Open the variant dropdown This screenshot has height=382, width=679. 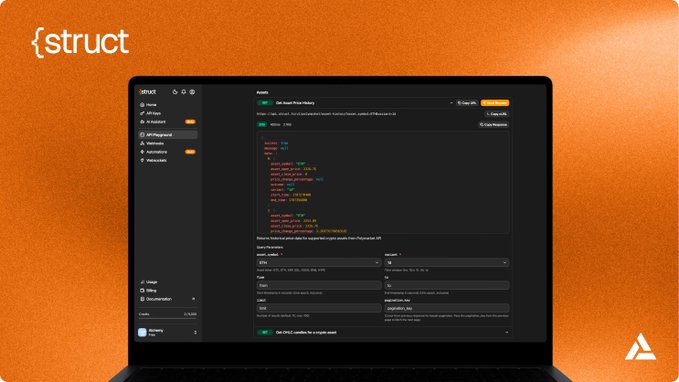[x=447, y=263]
